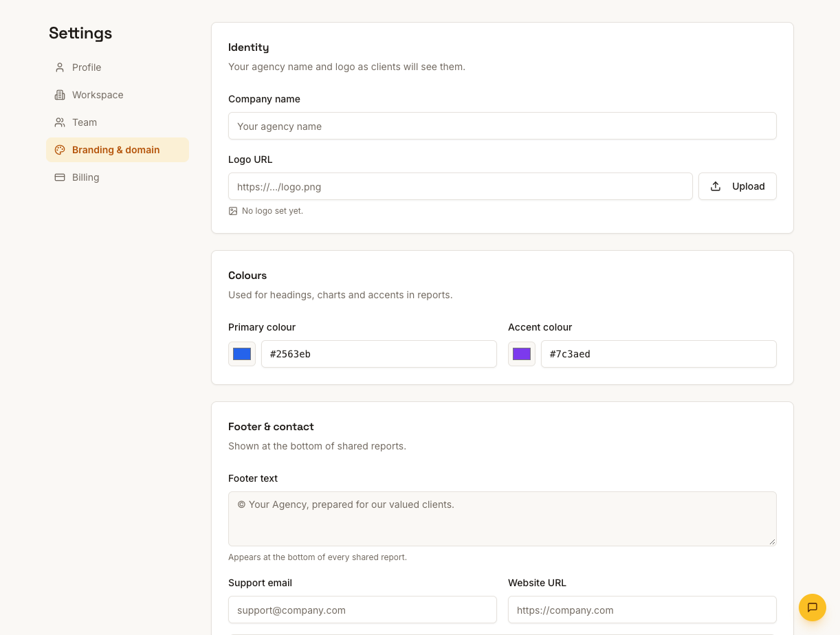Click the Company name label

point(264,99)
